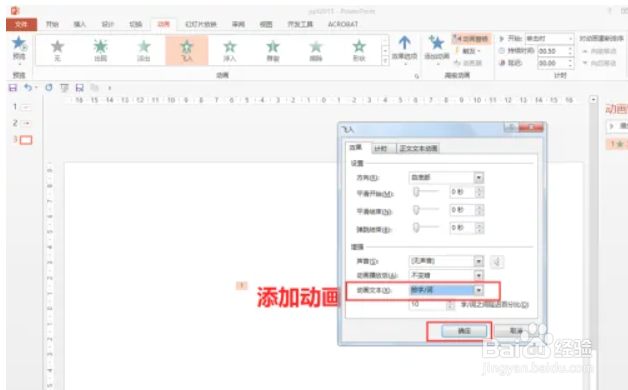
Task: Click the Delay (延迟) 00.00 field
Action: pyautogui.click(x=552, y=63)
